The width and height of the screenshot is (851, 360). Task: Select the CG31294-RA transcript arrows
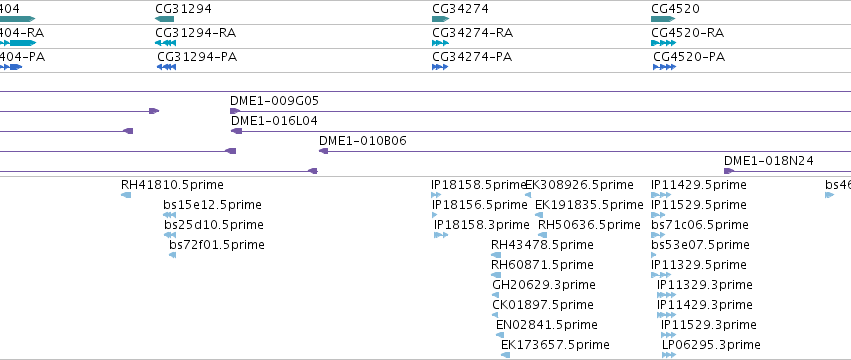[166, 43]
